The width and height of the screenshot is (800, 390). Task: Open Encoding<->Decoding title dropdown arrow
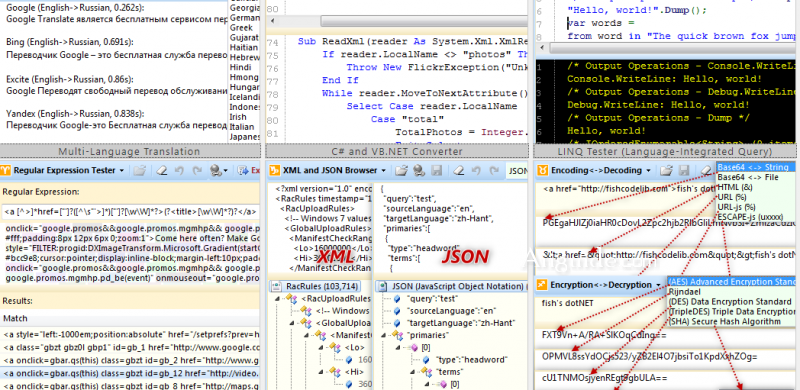[x=648, y=170]
